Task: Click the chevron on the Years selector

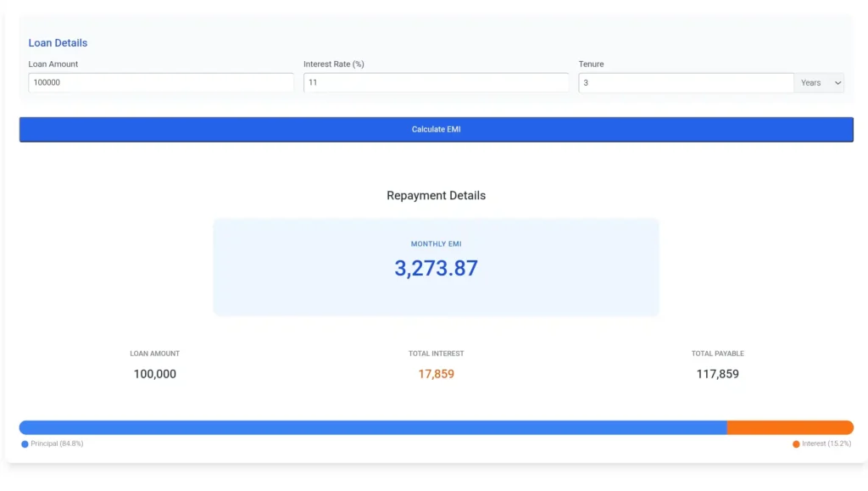Action: point(837,82)
